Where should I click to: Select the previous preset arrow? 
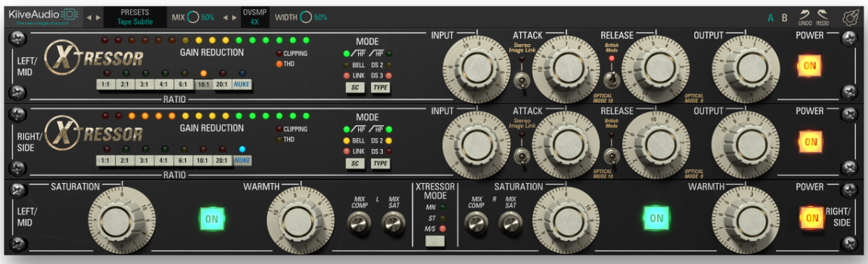pyautogui.click(x=89, y=17)
